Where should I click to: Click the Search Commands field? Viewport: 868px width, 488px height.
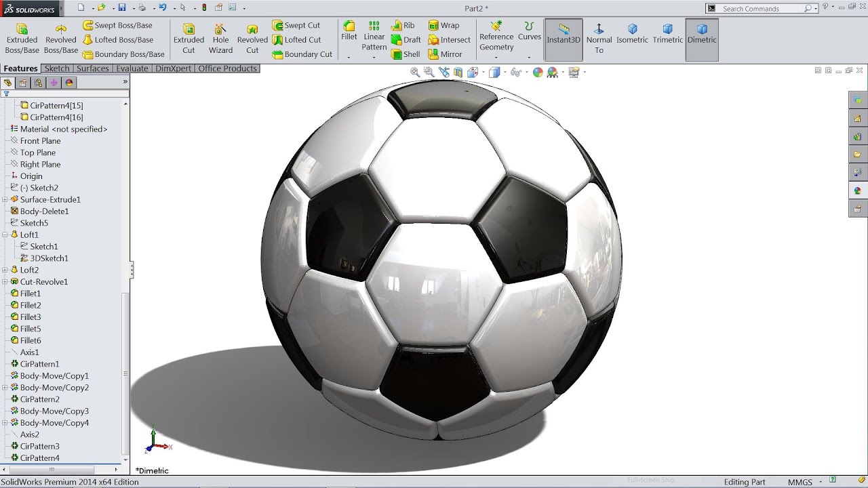pos(762,8)
